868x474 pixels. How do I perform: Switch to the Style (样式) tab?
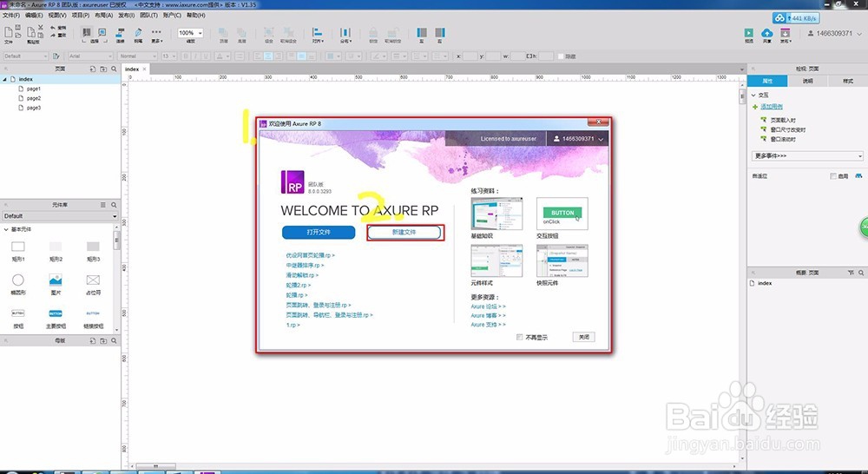[x=847, y=81]
